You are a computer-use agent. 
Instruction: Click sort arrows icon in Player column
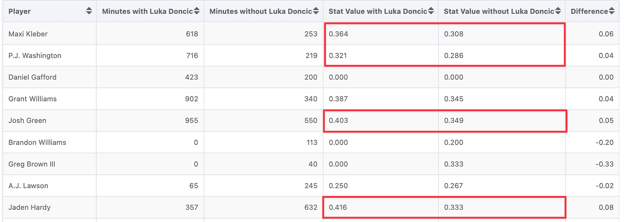click(x=89, y=11)
